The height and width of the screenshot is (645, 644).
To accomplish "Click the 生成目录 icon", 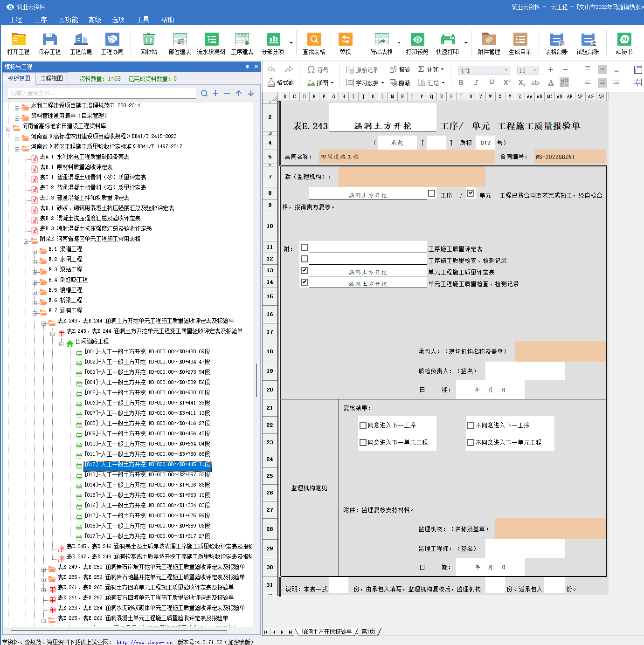I will point(520,44).
